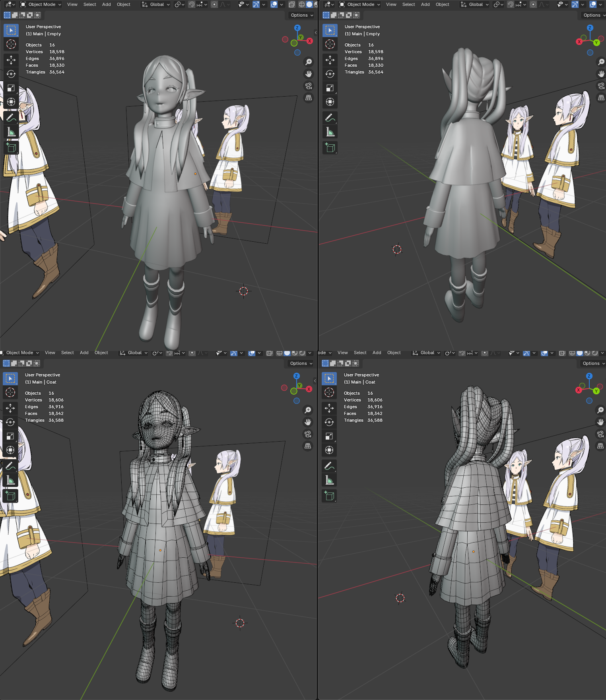
Task: Choose the Rotate tool in top-left viewport
Action: tap(11, 74)
